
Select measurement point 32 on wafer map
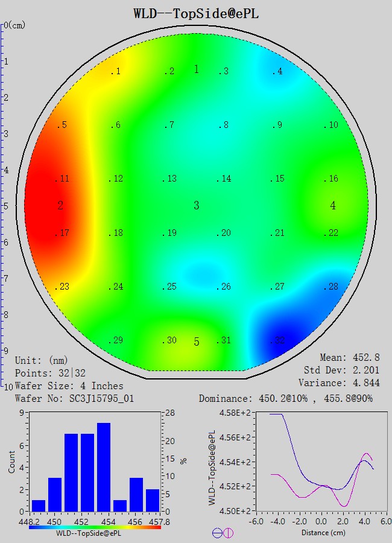point(277,341)
